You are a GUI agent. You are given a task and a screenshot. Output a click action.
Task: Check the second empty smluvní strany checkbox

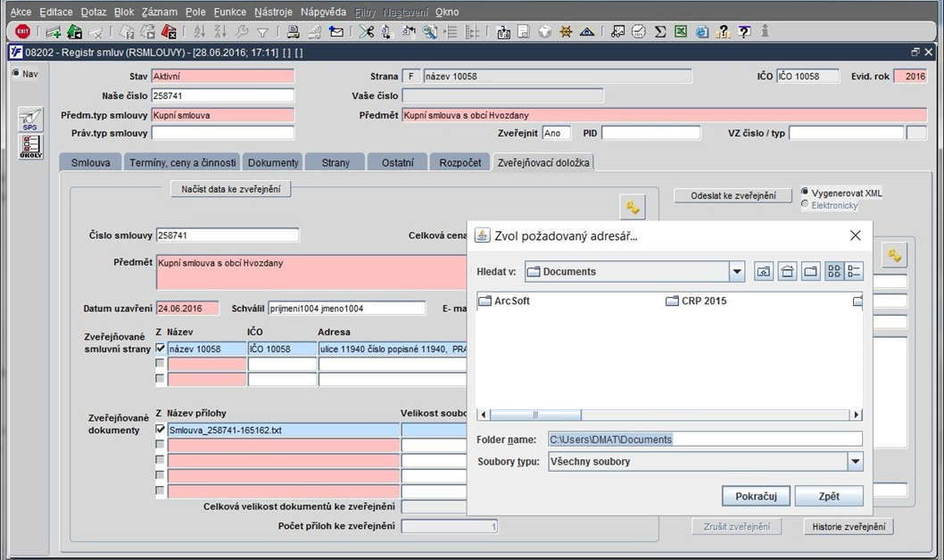click(160, 363)
